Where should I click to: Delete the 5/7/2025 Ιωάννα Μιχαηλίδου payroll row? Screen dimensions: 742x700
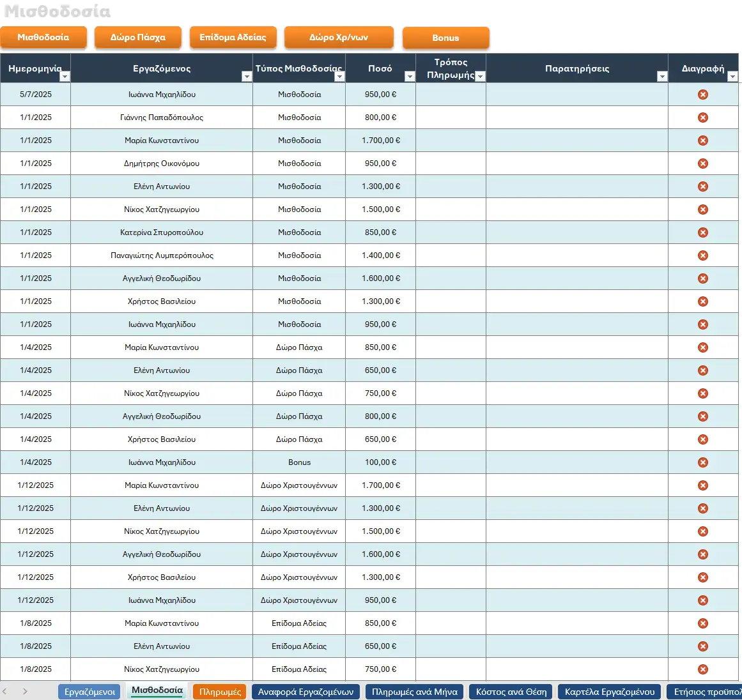click(x=703, y=95)
